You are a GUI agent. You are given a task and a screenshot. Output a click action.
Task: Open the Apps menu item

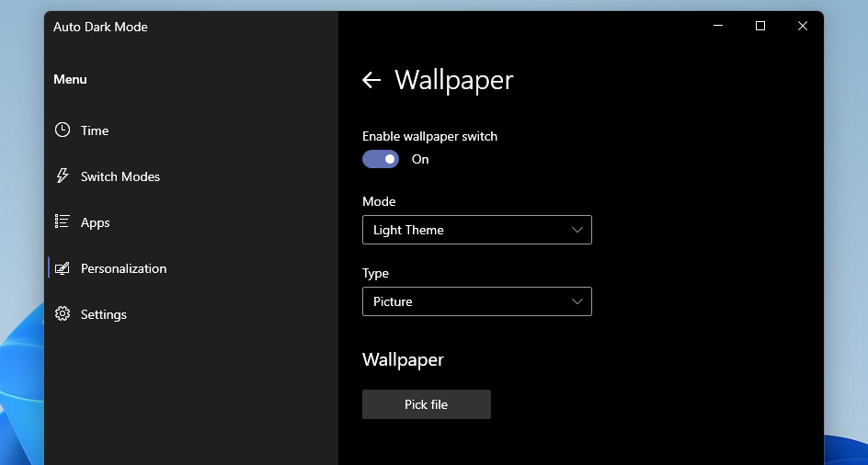[x=191, y=222]
